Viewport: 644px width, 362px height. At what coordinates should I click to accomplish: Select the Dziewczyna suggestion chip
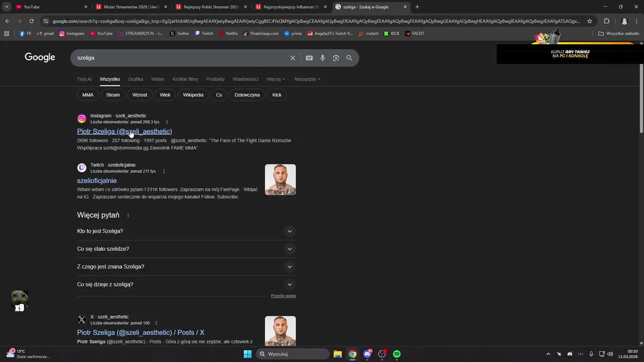[x=247, y=95]
